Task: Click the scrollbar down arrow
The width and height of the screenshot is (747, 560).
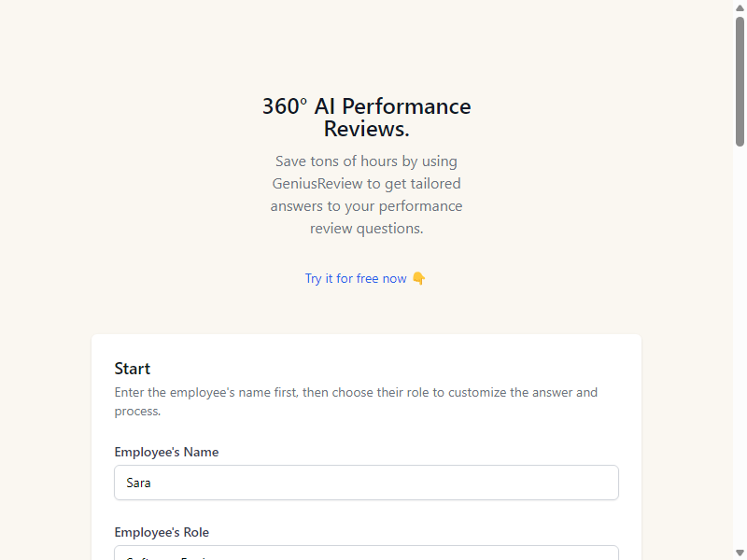Action: coord(740,553)
